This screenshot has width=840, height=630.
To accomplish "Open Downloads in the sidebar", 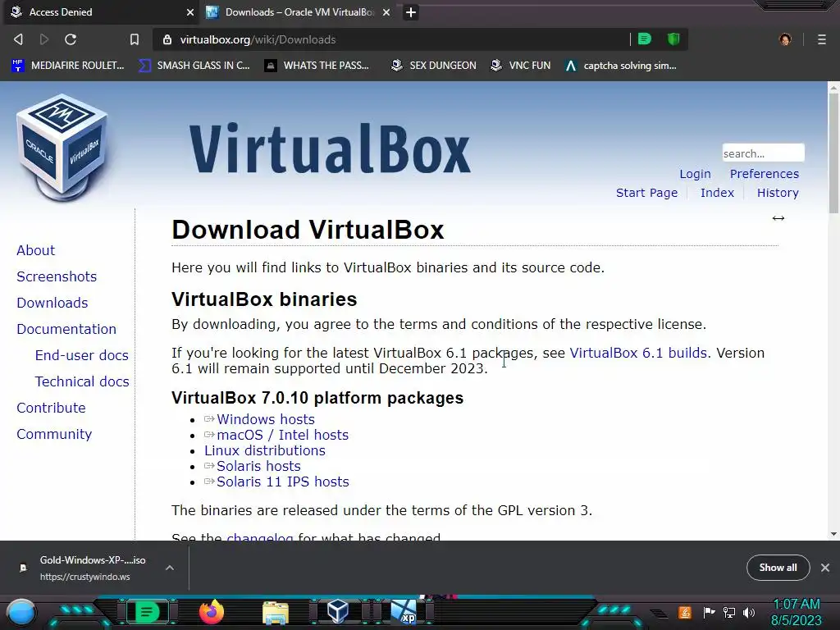I will (x=52, y=303).
